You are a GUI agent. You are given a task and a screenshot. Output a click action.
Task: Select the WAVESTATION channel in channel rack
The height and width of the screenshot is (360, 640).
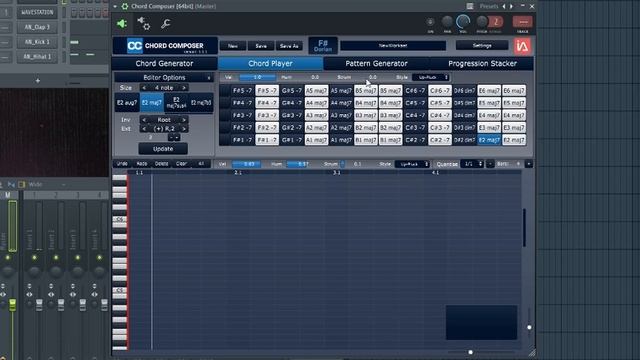[37, 12]
